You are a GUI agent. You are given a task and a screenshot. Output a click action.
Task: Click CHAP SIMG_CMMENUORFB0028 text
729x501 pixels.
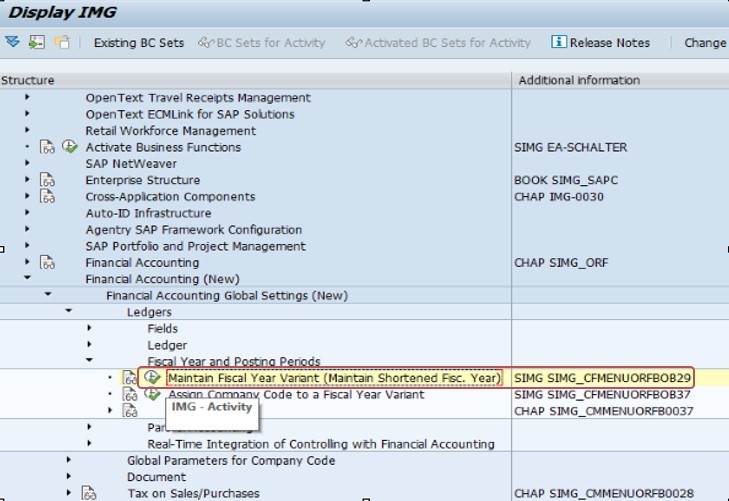click(x=604, y=493)
